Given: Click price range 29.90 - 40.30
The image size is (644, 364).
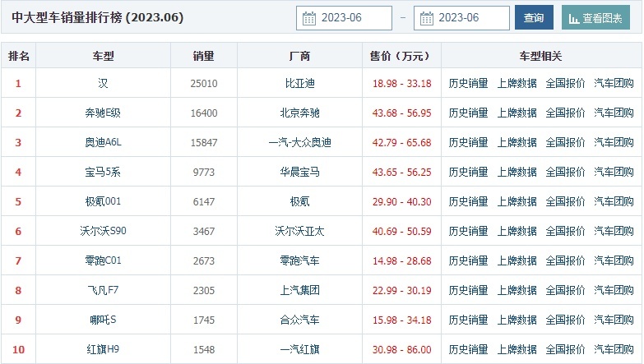Looking at the screenshot, I should pyautogui.click(x=401, y=202).
